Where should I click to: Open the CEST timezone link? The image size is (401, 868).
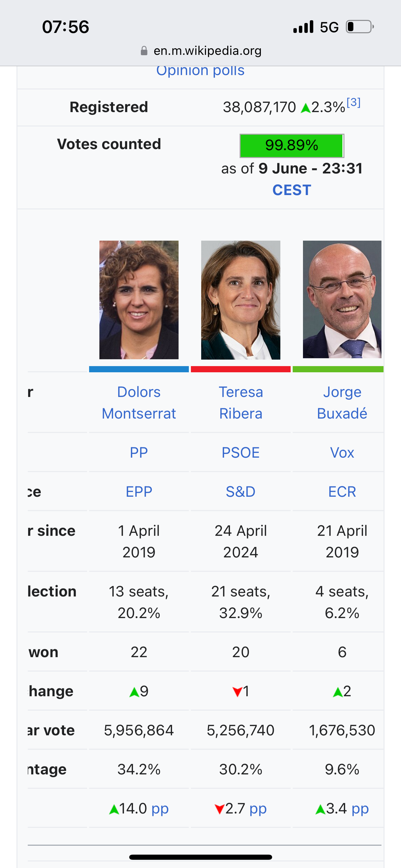292,190
